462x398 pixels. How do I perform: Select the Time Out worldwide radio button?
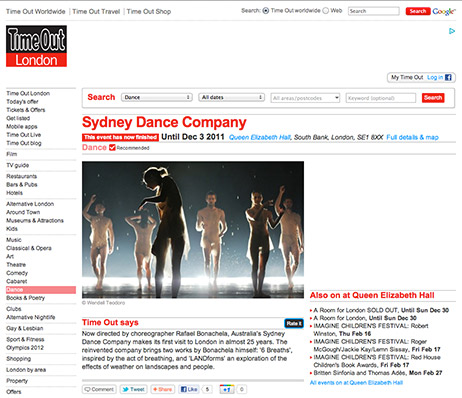(x=266, y=11)
